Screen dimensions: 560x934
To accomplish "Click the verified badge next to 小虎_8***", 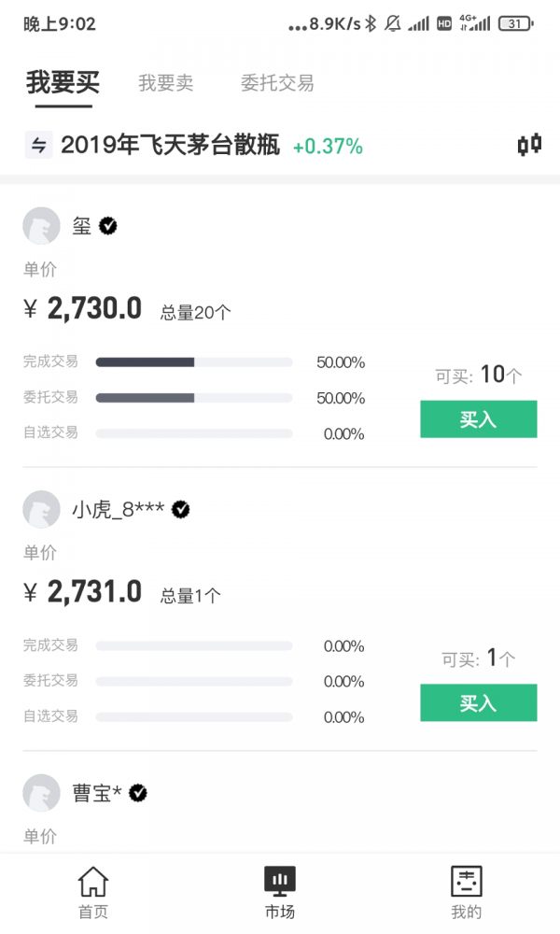I will tap(181, 510).
